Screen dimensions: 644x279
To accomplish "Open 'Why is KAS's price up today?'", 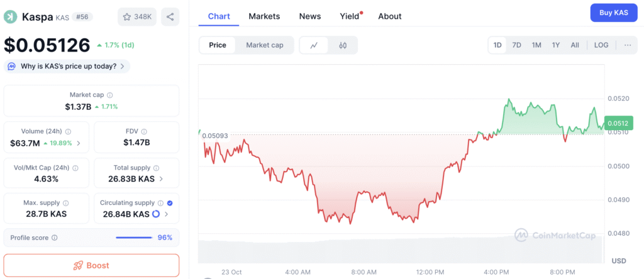I will click(x=67, y=66).
